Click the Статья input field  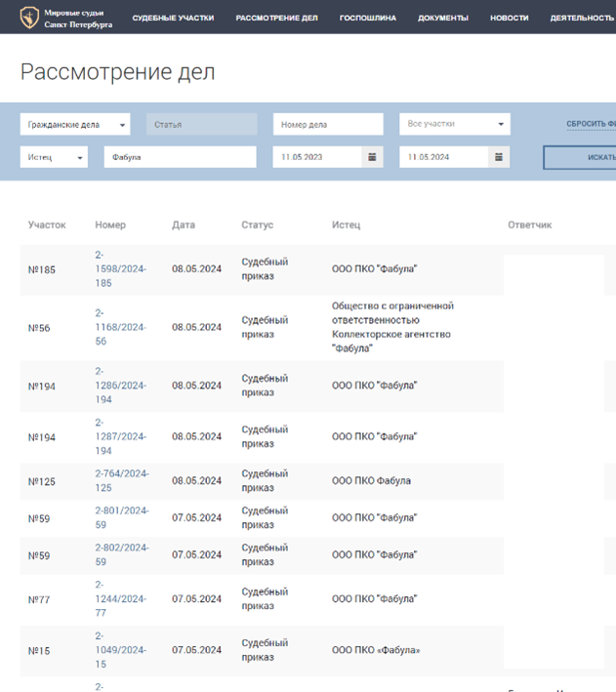201,125
